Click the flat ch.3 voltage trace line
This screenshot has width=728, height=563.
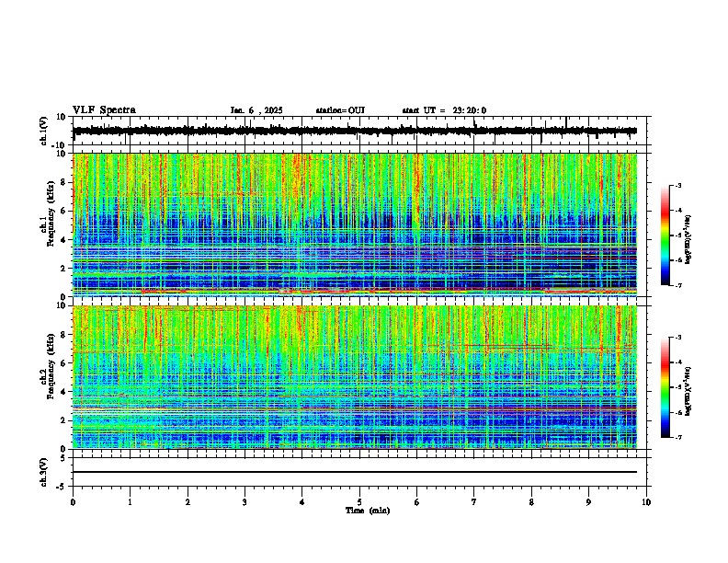[x=355, y=472]
